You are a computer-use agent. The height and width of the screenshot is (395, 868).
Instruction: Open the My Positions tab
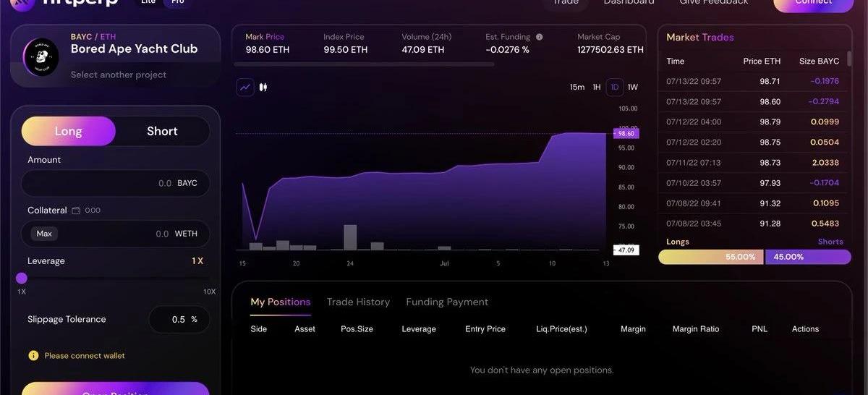click(x=281, y=302)
